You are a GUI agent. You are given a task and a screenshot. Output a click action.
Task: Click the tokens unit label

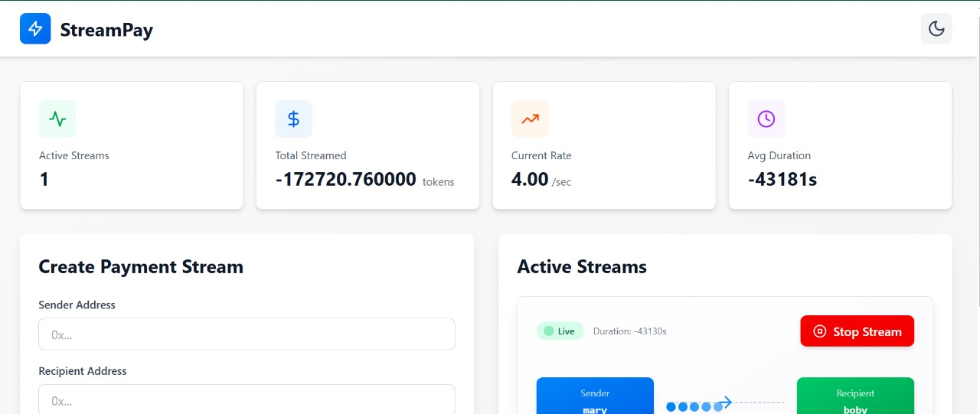(x=439, y=182)
